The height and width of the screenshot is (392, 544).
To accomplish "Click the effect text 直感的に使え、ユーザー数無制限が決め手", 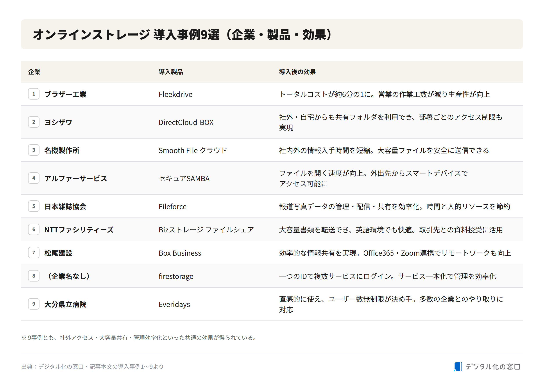I will point(345,299).
